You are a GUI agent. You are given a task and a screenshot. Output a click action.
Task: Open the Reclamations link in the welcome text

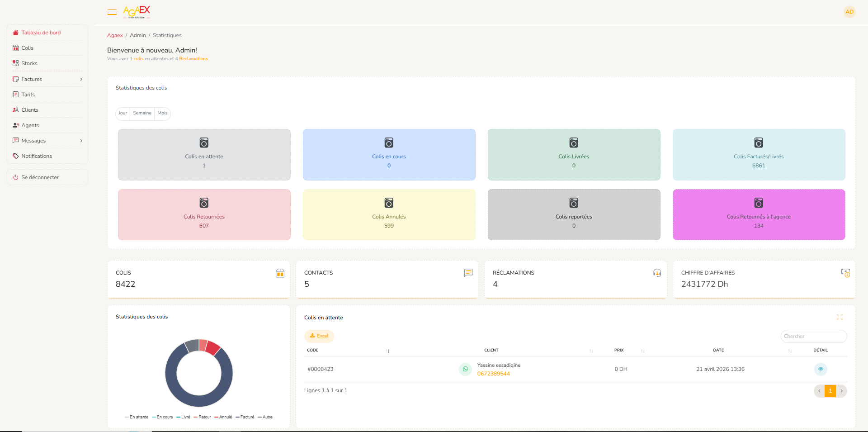(x=193, y=59)
